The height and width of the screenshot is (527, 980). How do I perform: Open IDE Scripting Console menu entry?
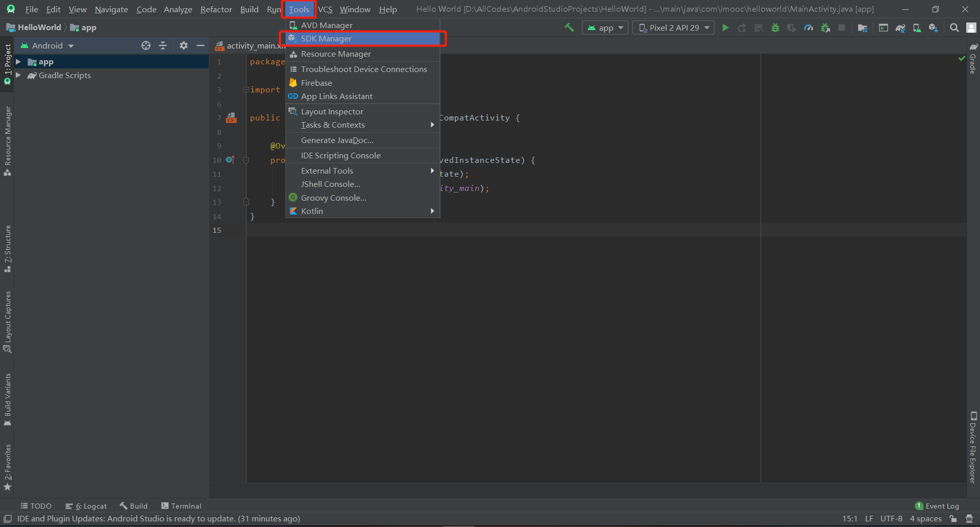point(363,155)
